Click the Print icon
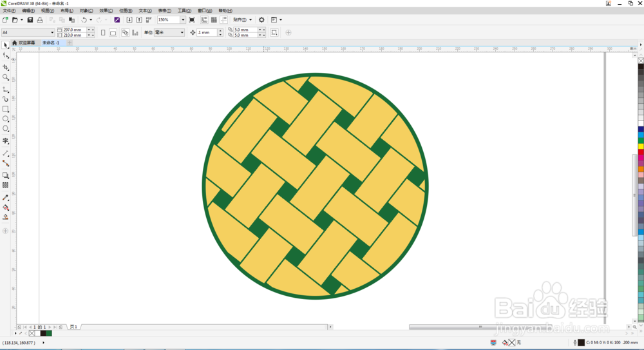This screenshot has height=350, width=644. click(x=40, y=20)
